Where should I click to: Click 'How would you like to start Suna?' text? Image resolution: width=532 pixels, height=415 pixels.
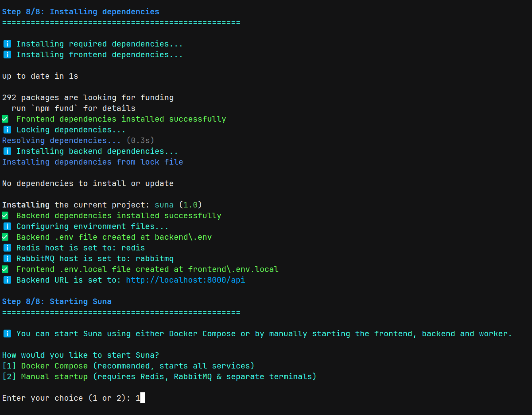point(81,355)
